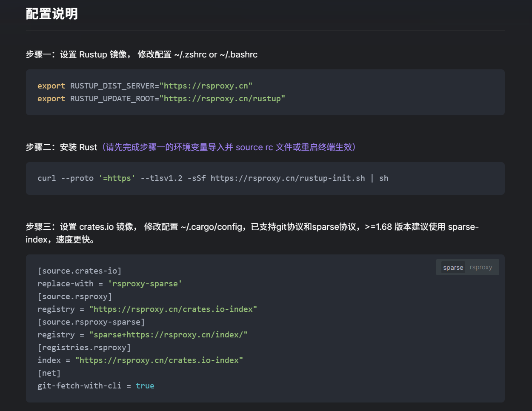
Task: Click the index crates.io-index URL line
Action: pyautogui.click(x=140, y=360)
